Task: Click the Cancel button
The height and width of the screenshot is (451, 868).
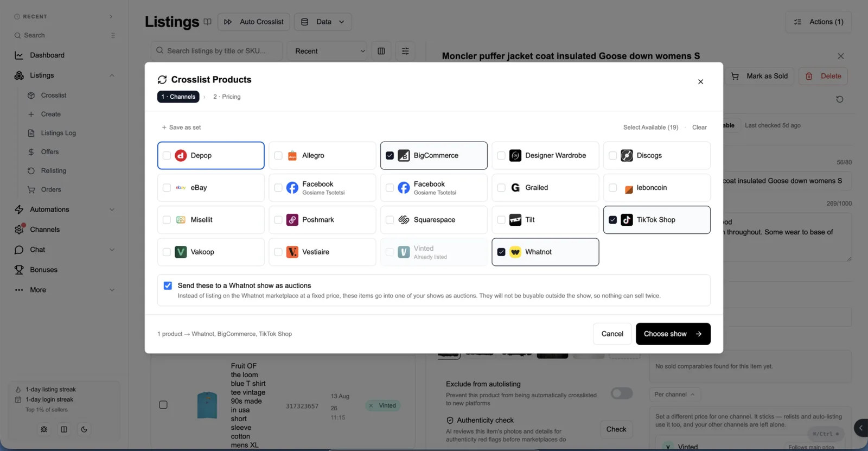Action: [x=612, y=334]
